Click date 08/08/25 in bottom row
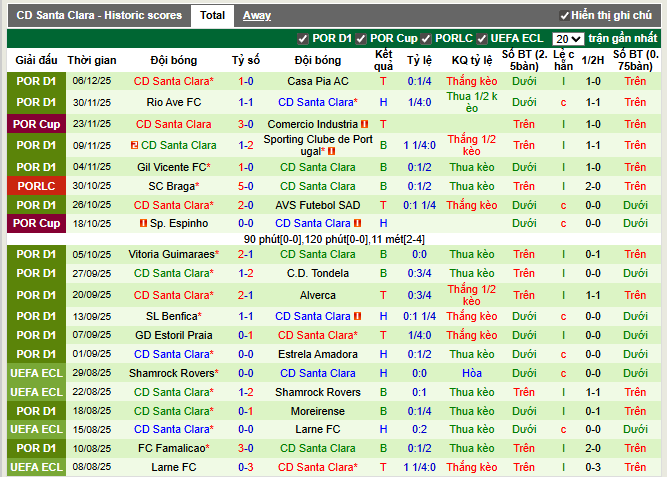This screenshot has height=477, width=667. 92,467
